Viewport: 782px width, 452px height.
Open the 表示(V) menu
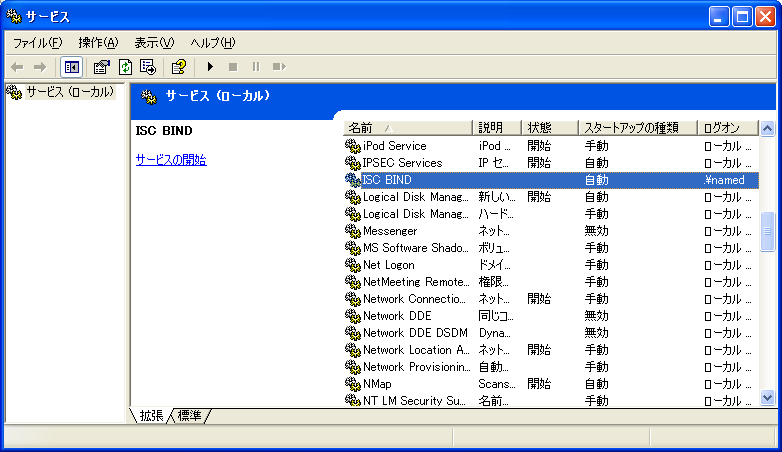pyautogui.click(x=154, y=43)
